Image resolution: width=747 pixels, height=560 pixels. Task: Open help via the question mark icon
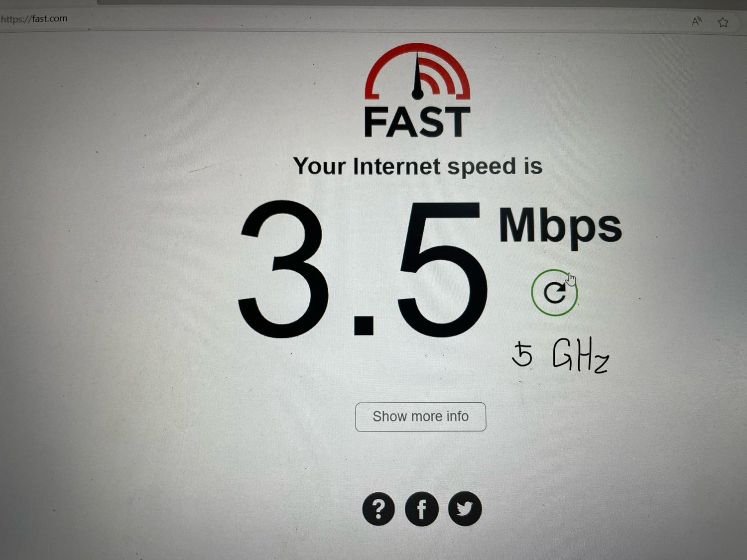[x=378, y=509]
